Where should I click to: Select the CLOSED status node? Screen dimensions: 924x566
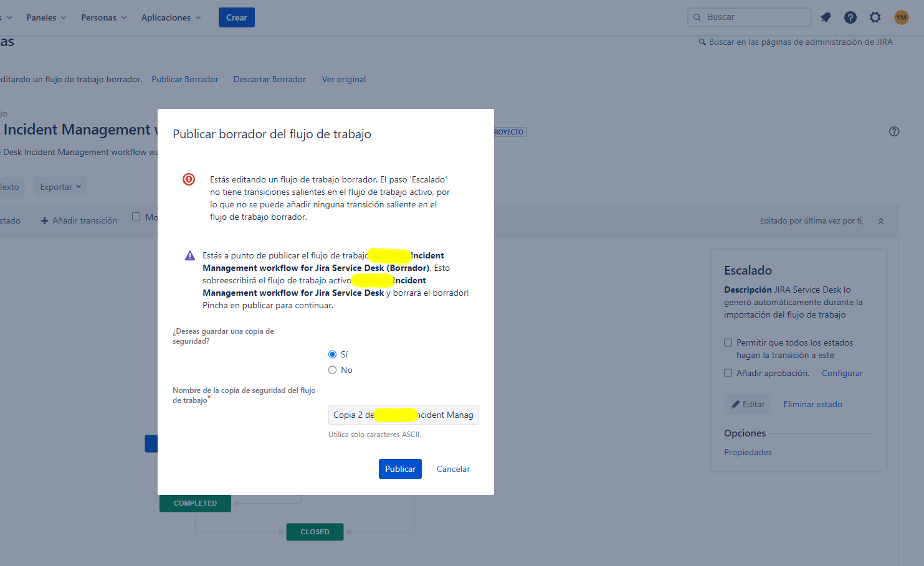pyautogui.click(x=315, y=532)
